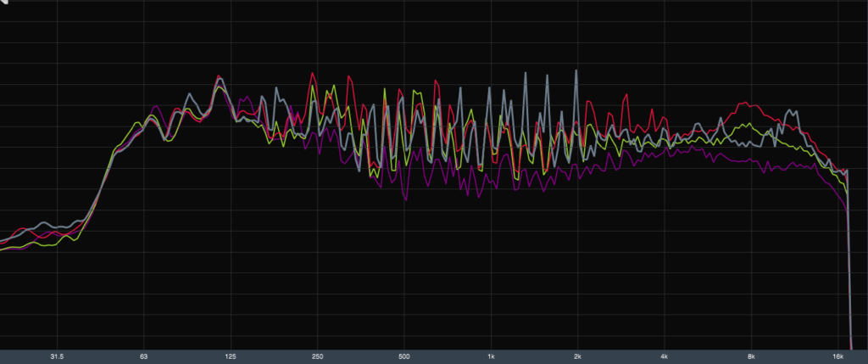Click the shared trace peak just below 125 Hz
The width and height of the screenshot is (868, 364).
[x=219, y=78]
